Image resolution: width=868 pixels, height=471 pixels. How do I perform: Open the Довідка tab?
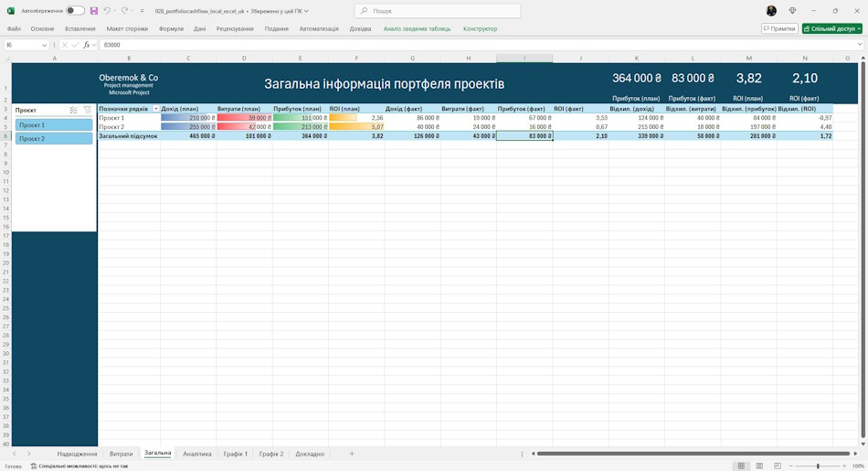tap(360, 29)
